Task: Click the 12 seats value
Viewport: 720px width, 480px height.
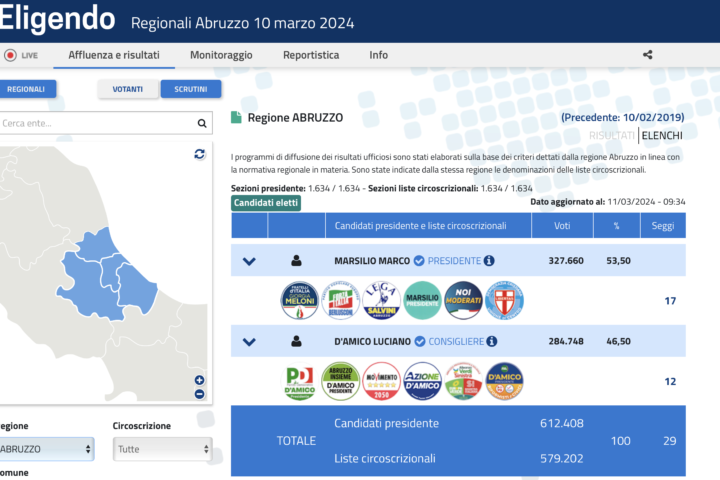Action: point(670,382)
